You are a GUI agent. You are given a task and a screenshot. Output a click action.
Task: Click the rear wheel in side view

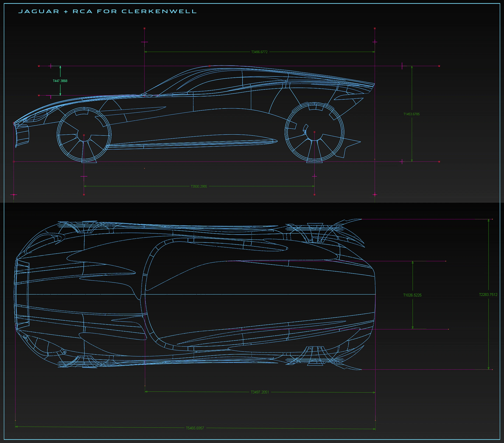[314, 132]
